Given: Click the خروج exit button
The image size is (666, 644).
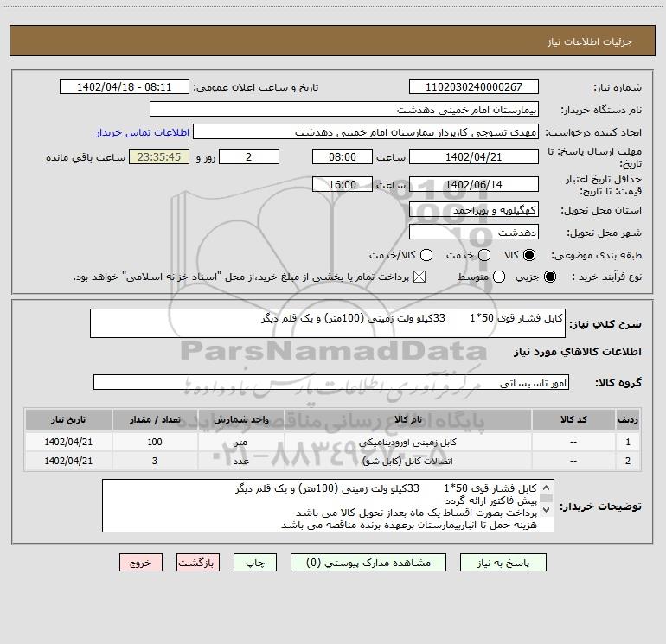Looking at the screenshot, I should (141, 563).
